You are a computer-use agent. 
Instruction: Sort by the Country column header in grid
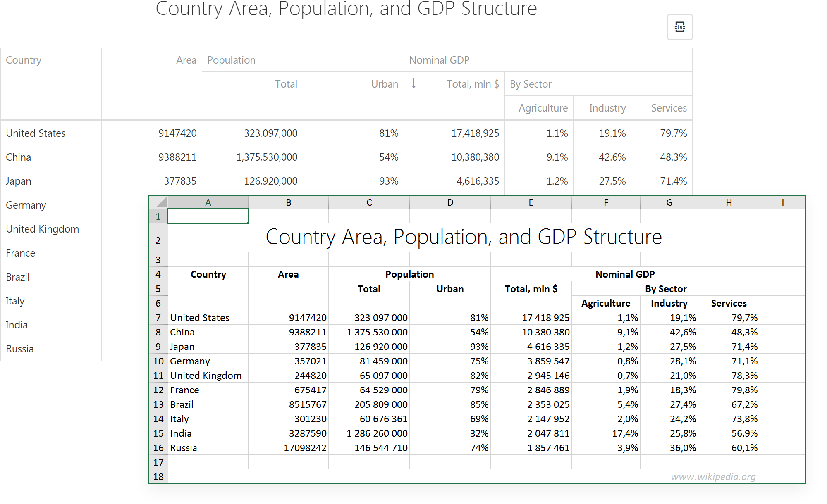pos(51,84)
